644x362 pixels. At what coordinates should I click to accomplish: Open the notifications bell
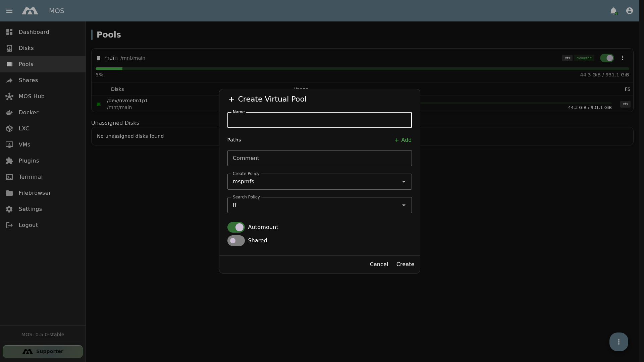click(x=613, y=11)
